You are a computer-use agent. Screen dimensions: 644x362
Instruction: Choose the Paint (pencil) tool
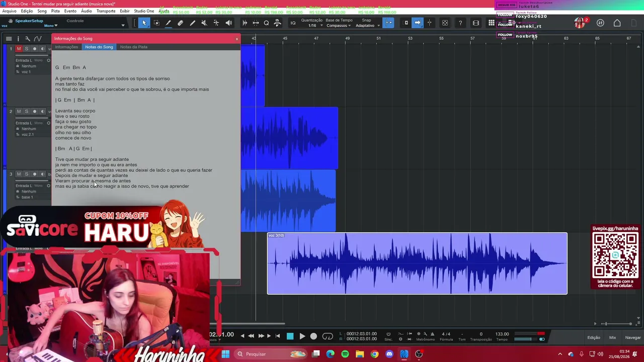click(168, 23)
